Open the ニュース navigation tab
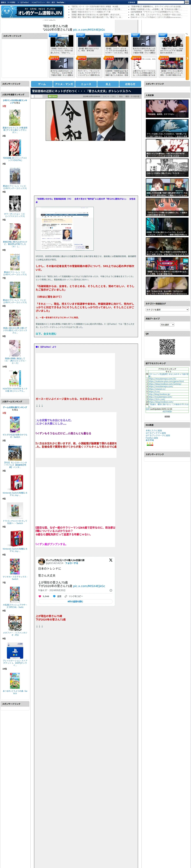 point(86,84)
